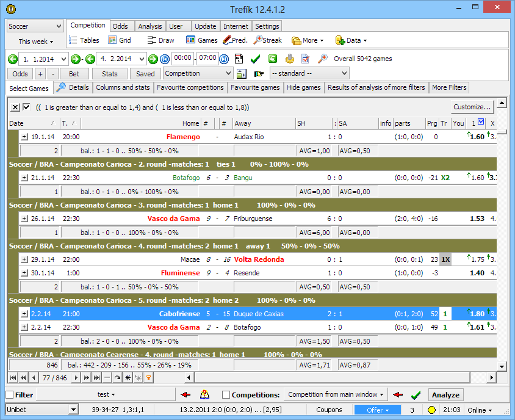Viewport: 515px width, 420px height.
Task: Open the More menu dropdown
Action: click(x=308, y=40)
